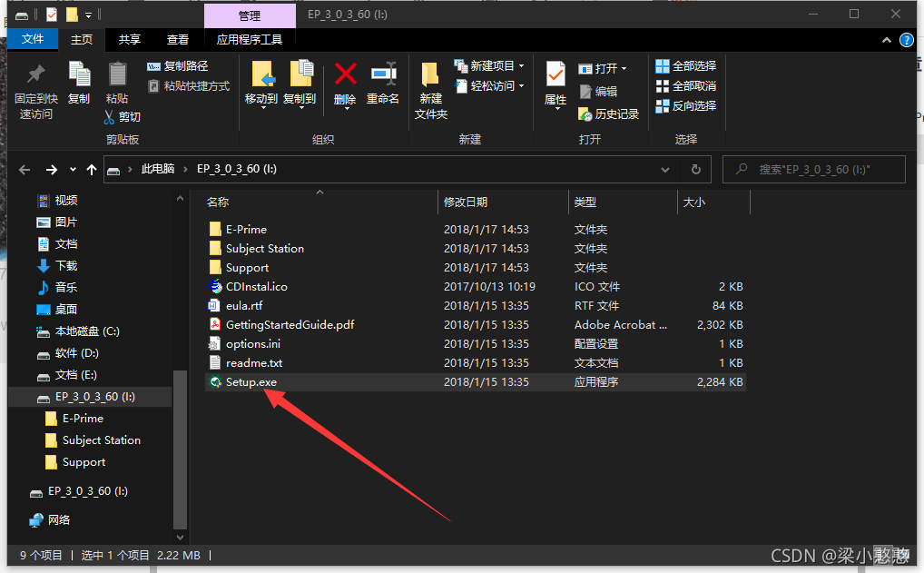Select the Downloads folder in navigation pane
Screen dimensions: 924x573
point(66,266)
